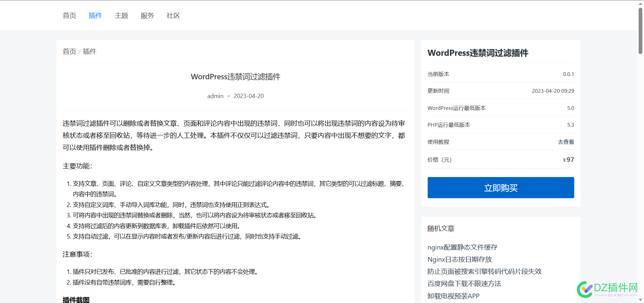Click the scrollbar up arrow

click(x=640, y=3)
